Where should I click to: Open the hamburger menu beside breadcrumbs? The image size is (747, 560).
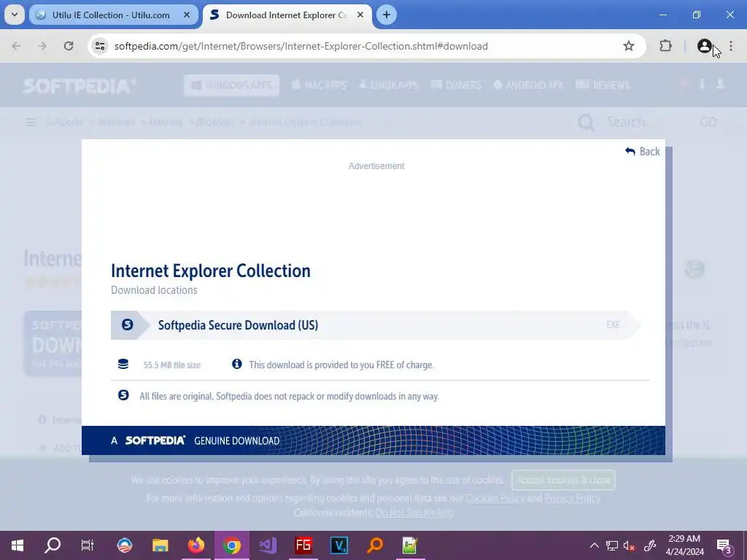31,122
